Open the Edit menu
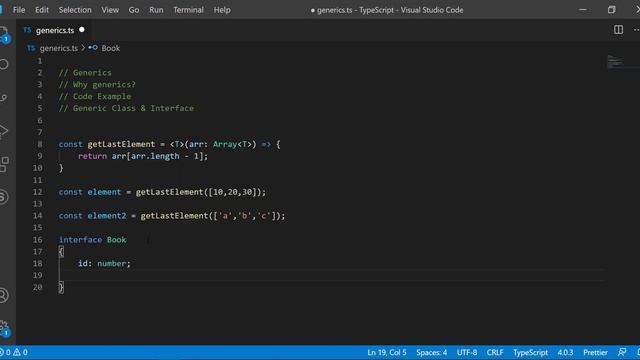Image resolution: width=640 pixels, height=360 pixels. coord(42,10)
